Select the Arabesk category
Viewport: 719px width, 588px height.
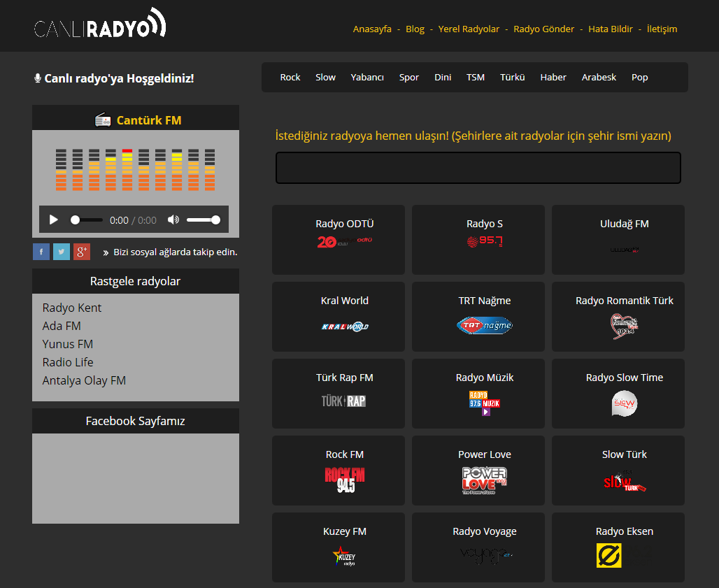(x=599, y=77)
